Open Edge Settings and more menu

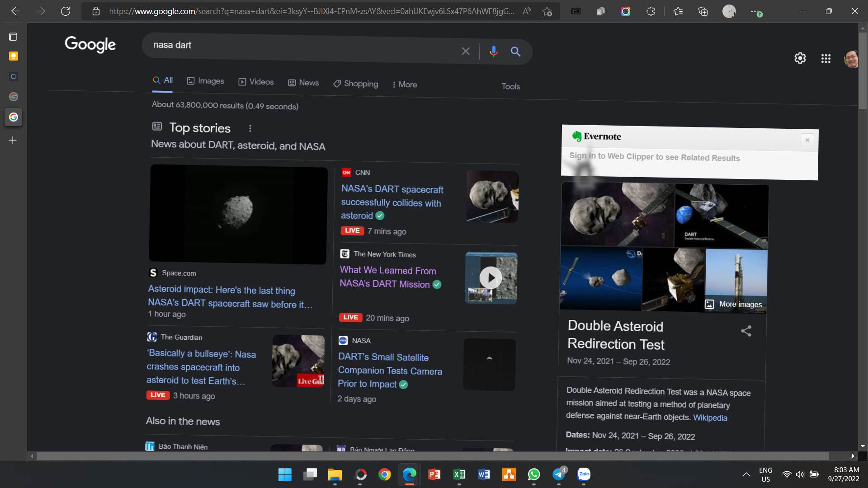755,11
